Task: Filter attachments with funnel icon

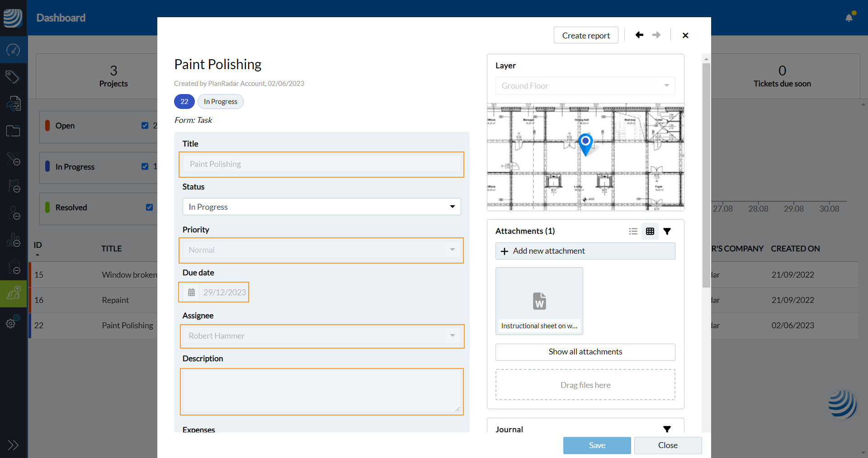Action: (667, 231)
